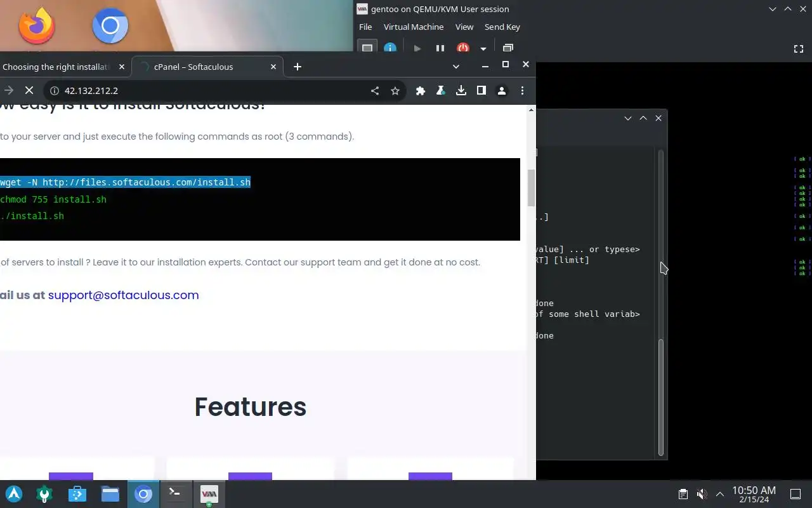Open the green wrench taskbar app
Screen dimensions: 812x508
click(x=44, y=494)
